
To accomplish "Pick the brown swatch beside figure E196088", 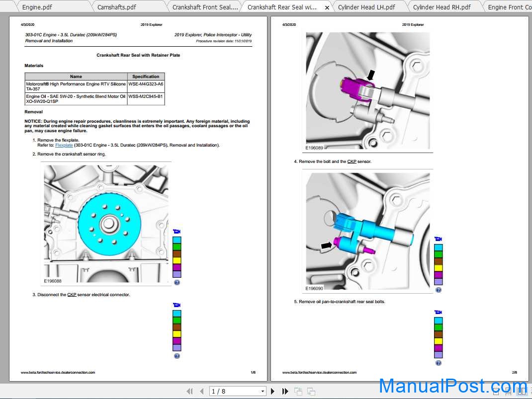I will 177,254.
